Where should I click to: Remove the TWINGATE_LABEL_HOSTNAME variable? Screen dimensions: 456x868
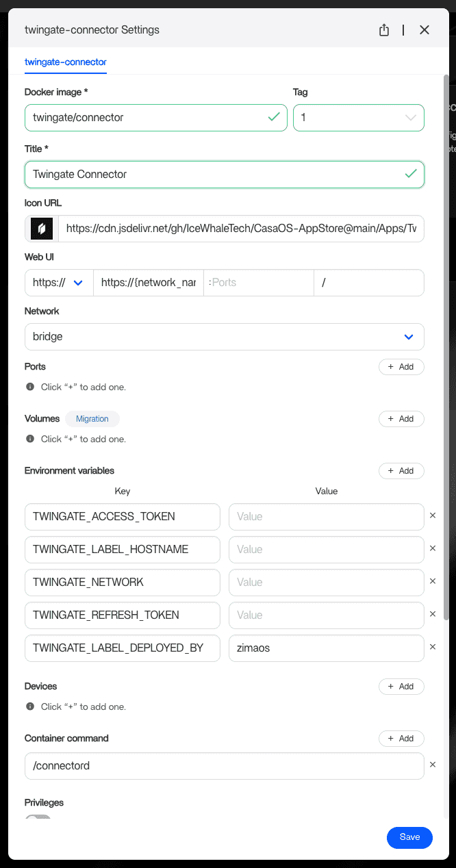pos(433,548)
